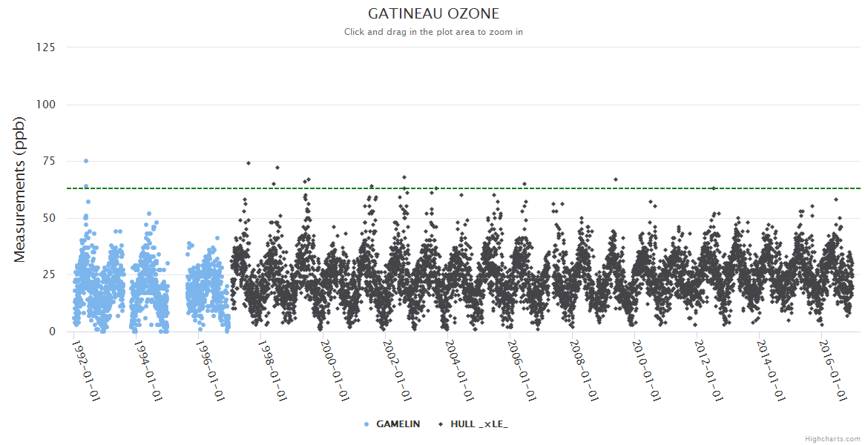The image size is (868, 445).
Task: Click the Measurements (ppb) axis title
Action: pos(20,189)
